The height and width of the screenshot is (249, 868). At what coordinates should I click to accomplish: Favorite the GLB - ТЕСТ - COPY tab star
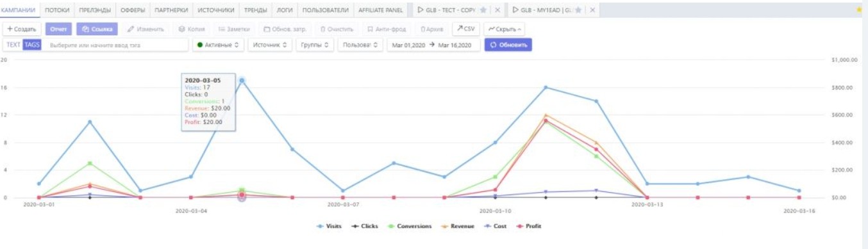coord(483,10)
